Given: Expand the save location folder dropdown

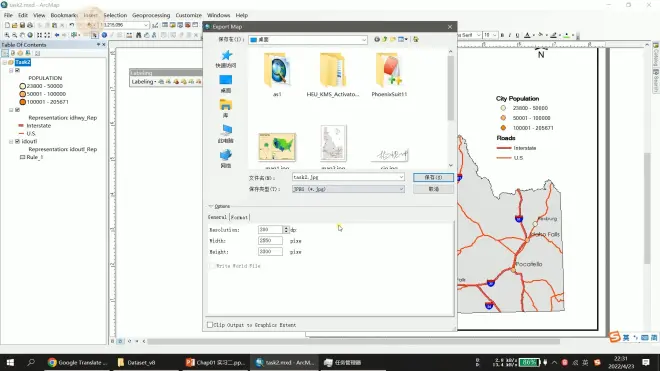Looking at the screenshot, I should 308,40.
